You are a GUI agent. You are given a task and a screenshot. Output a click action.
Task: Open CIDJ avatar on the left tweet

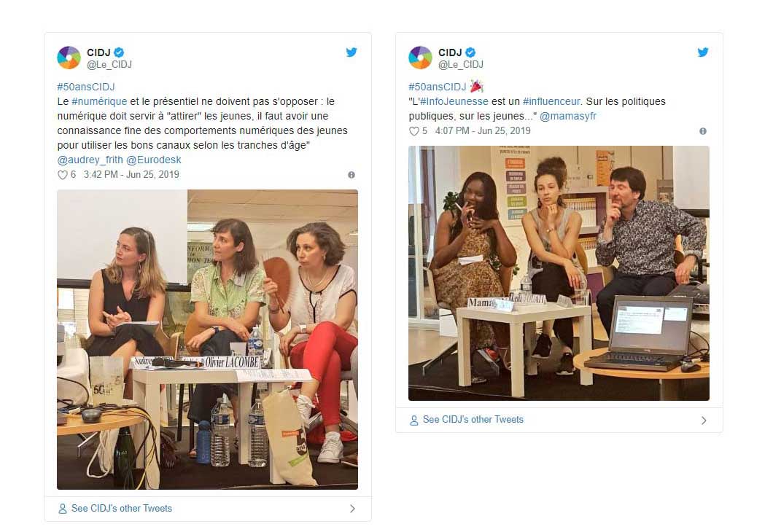(69, 58)
